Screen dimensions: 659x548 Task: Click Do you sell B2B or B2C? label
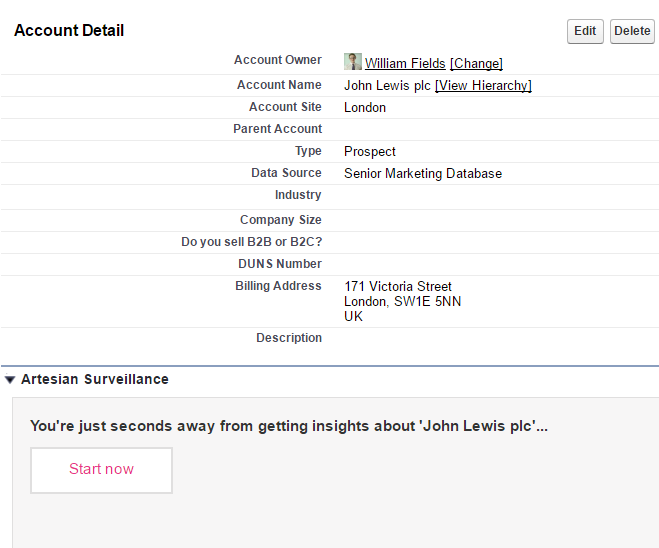tap(251, 242)
